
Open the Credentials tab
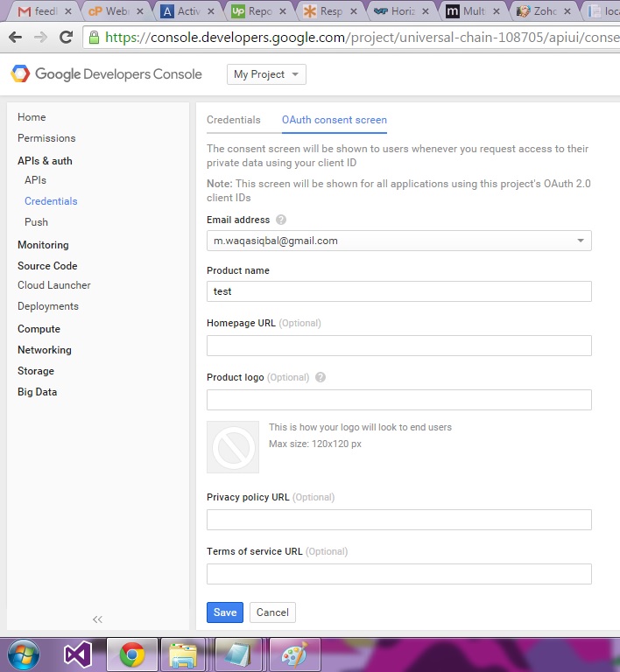234,120
